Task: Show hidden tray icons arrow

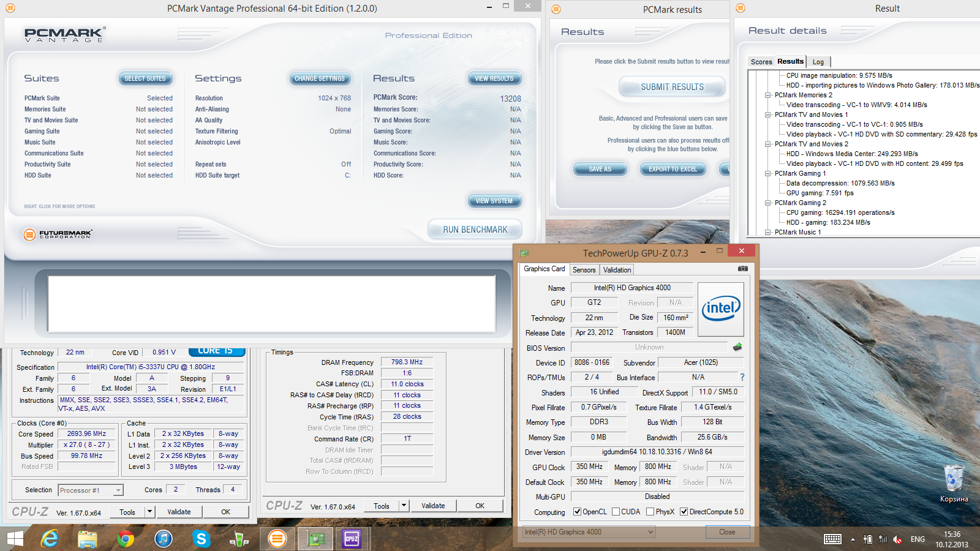Action: (x=853, y=539)
